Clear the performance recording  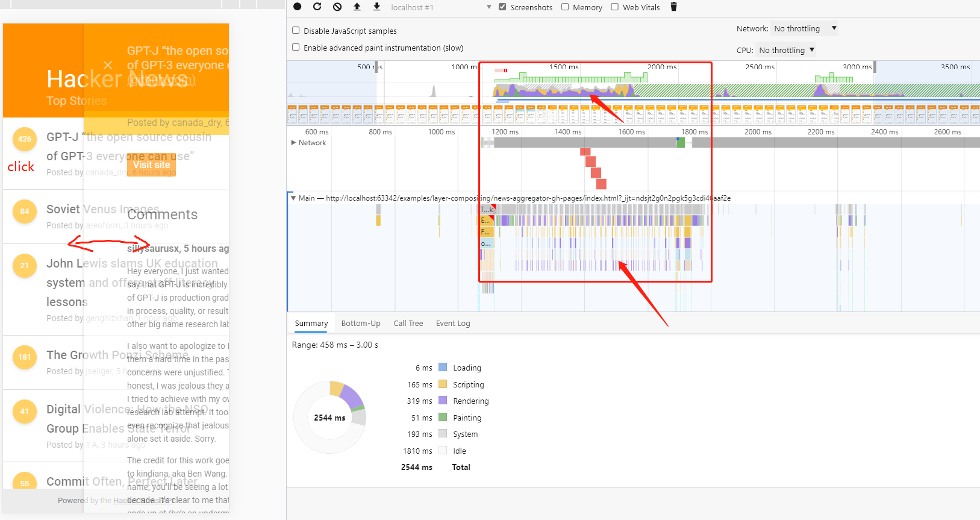tap(337, 7)
